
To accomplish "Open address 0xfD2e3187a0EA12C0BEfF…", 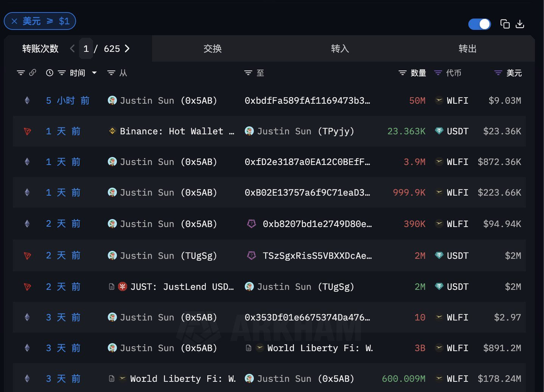I will tap(307, 162).
